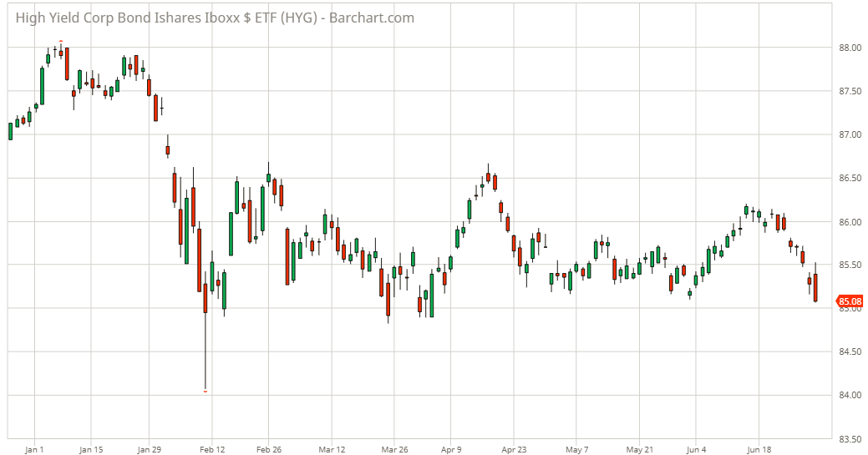
Task: Click the 86.50 price axis label
Action: 850,178
